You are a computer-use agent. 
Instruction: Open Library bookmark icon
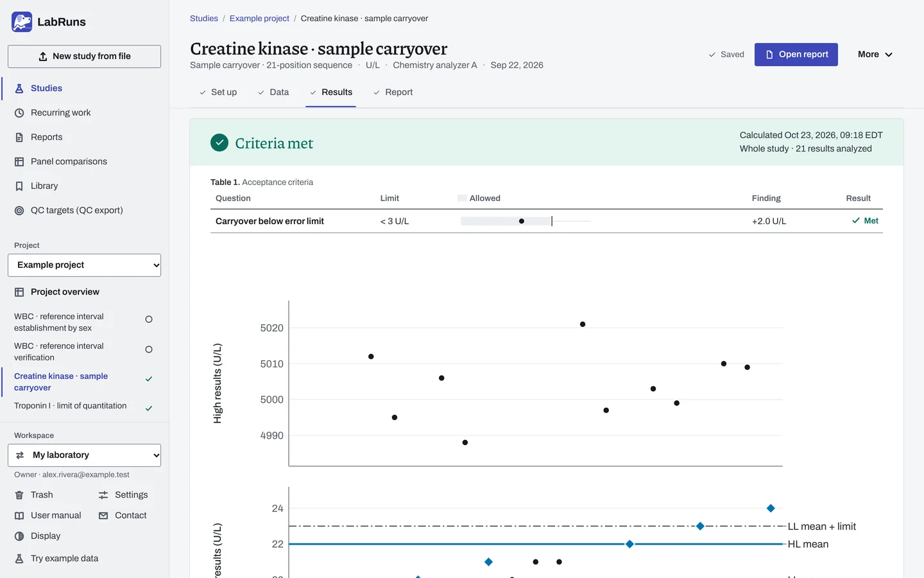[x=19, y=186]
